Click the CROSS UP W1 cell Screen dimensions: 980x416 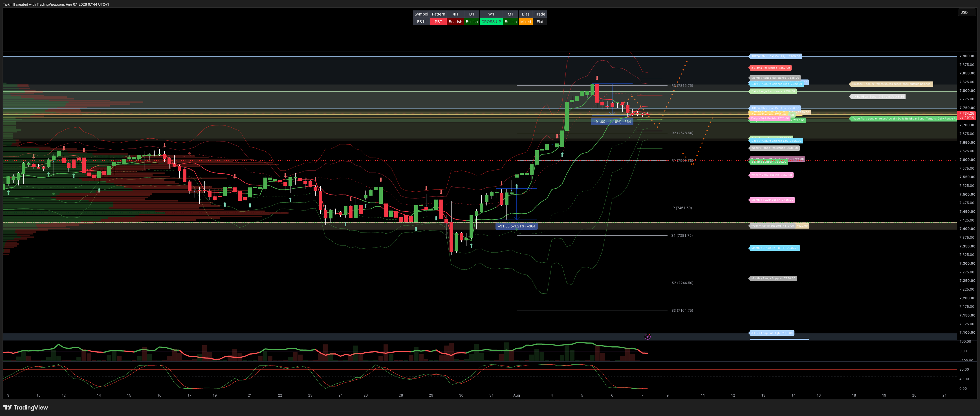point(491,22)
